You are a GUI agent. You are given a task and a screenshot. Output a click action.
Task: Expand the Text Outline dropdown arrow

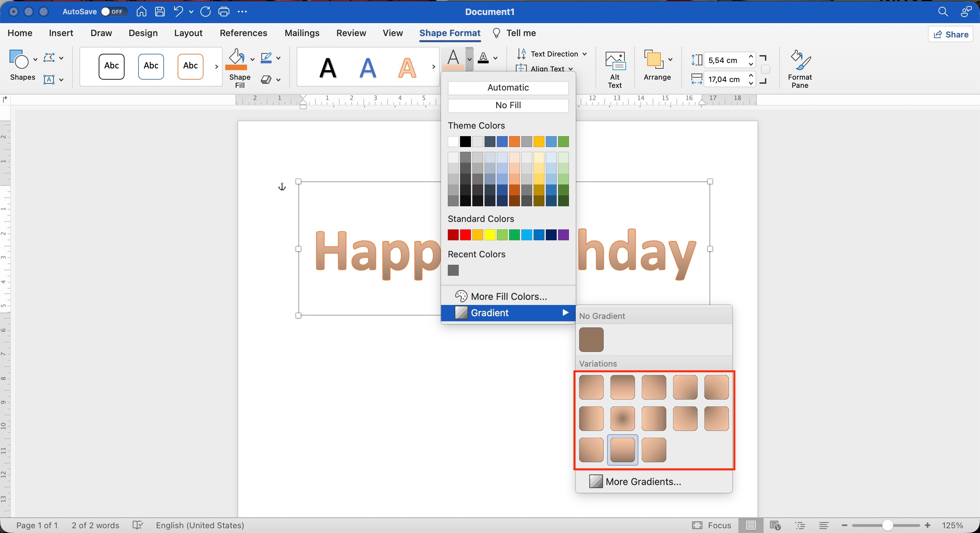point(495,58)
